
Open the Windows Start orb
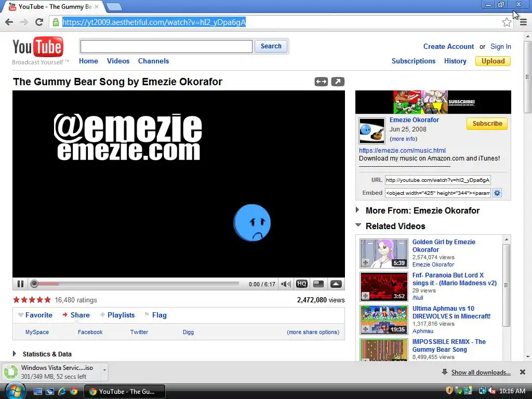coord(15,391)
